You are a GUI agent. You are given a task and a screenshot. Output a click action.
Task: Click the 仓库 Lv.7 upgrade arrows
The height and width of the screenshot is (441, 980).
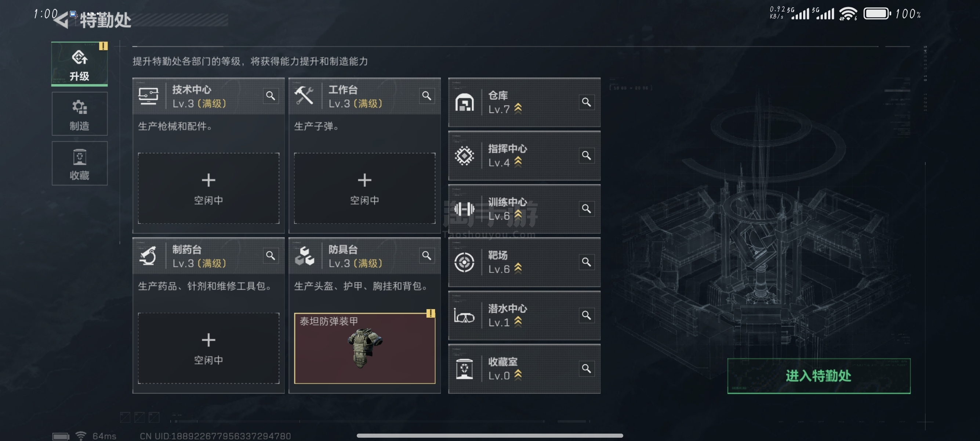pyautogui.click(x=518, y=109)
